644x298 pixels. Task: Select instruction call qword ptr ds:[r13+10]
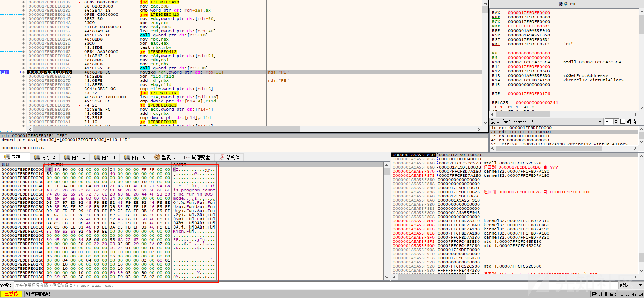173,35
